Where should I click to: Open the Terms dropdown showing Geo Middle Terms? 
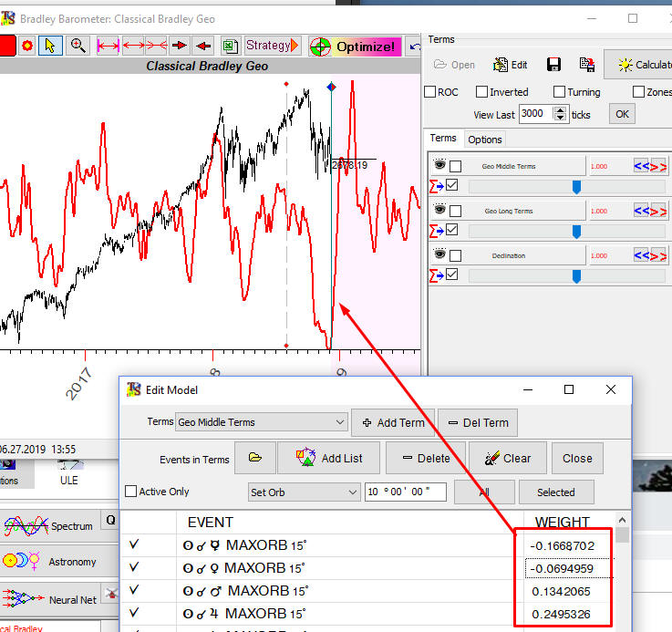point(261,422)
